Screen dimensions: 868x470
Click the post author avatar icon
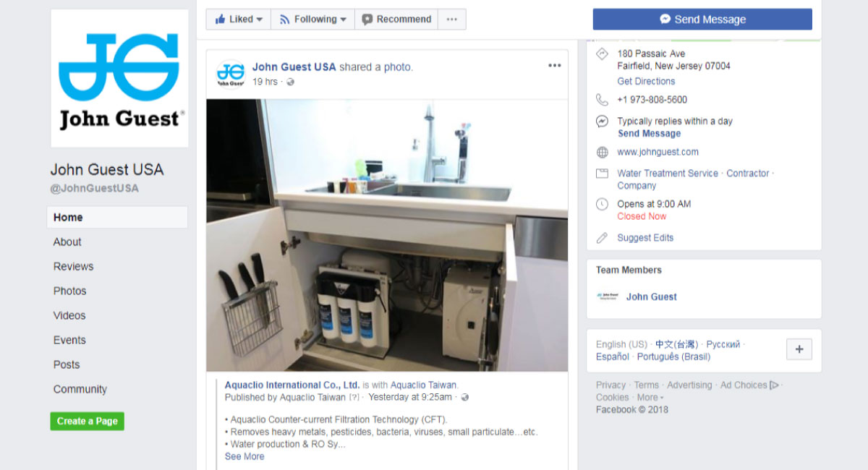(x=231, y=74)
